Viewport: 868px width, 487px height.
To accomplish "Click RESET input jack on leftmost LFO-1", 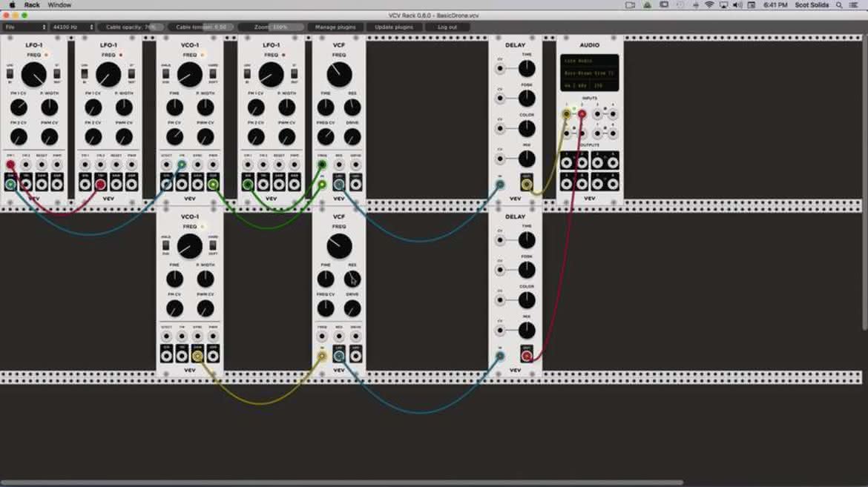I will tap(42, 165).
